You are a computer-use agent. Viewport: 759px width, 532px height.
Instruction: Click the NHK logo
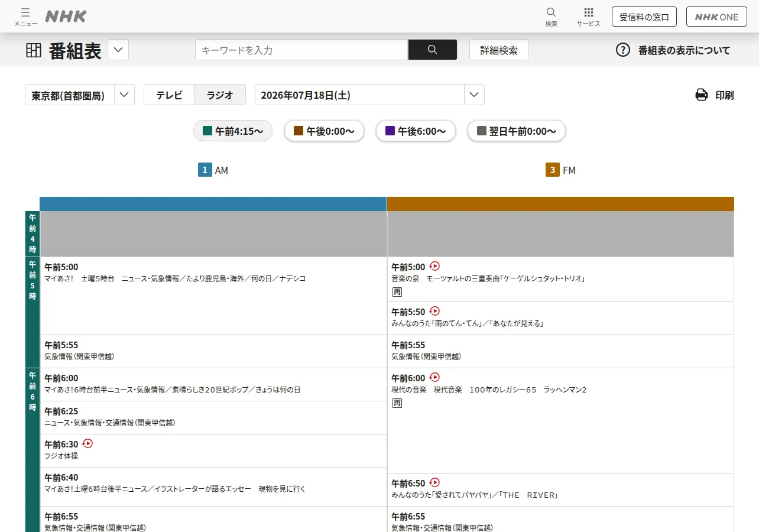(x=66, y=17)
